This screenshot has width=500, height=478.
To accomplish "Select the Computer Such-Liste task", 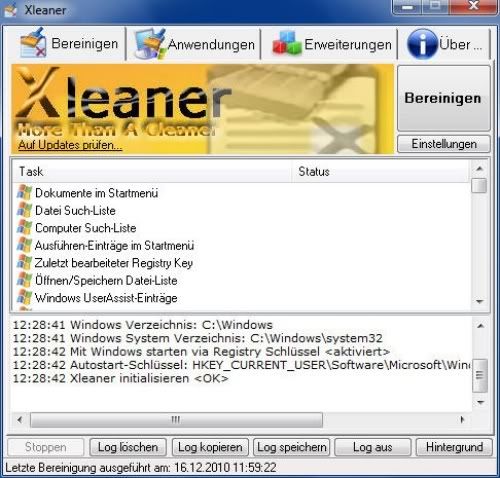I will click(x=85, y=228).
